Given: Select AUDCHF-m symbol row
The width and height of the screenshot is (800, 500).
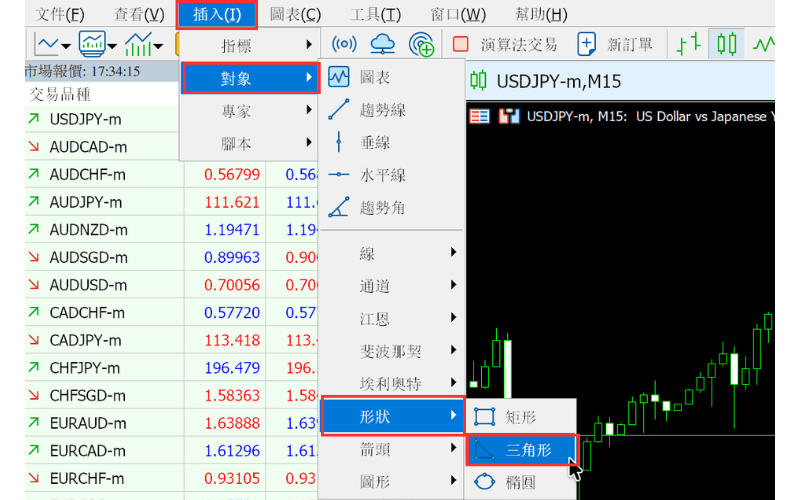Looking at the screenshot, I should click(x=105, y=174).
